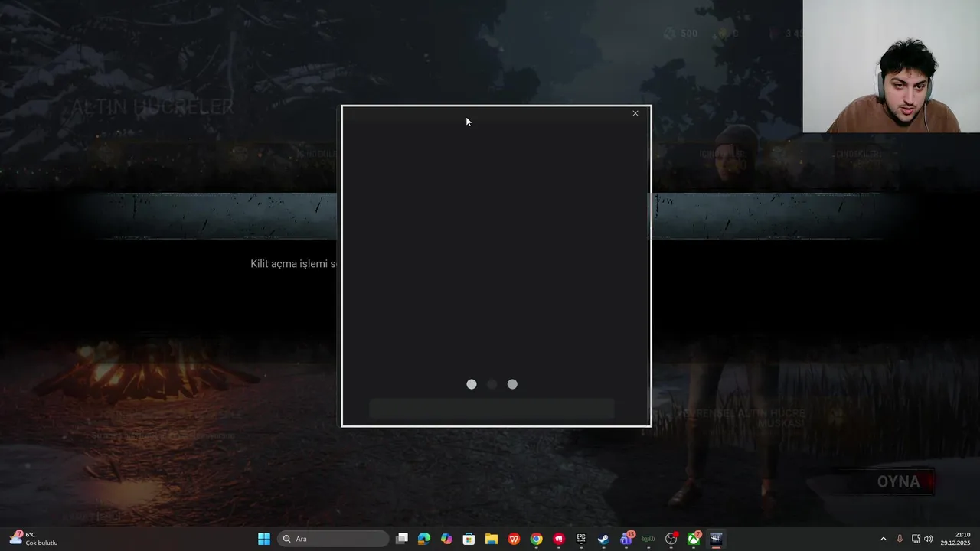The image size is (980, 551).
Task: Click the Ara search box on taskbar
Action: click(333, 539)
